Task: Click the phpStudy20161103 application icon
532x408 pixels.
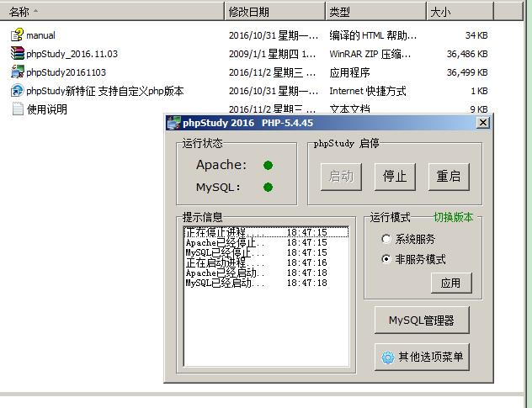Action: pyautogui.click(x=17, y=72)
